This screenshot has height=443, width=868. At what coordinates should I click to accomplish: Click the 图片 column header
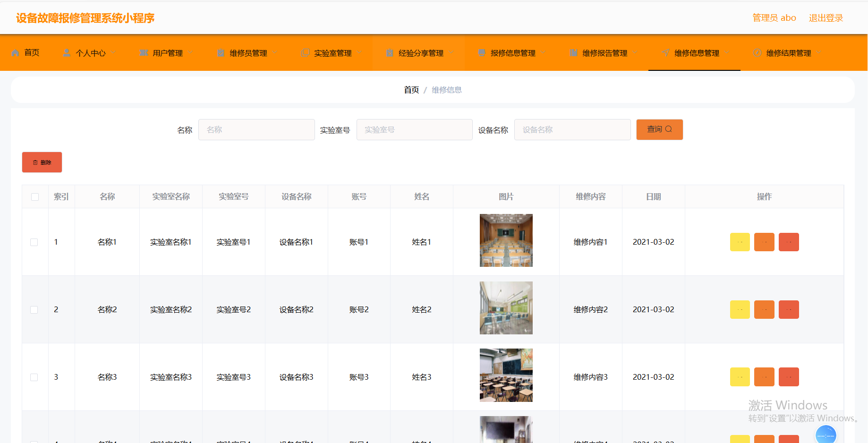pos(506,196)
